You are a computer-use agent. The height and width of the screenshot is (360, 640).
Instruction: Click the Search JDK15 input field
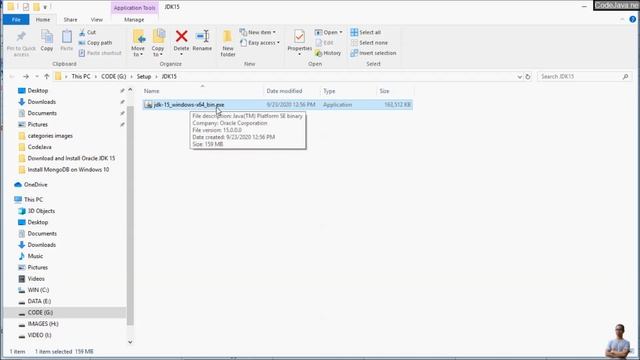[584, 76]
